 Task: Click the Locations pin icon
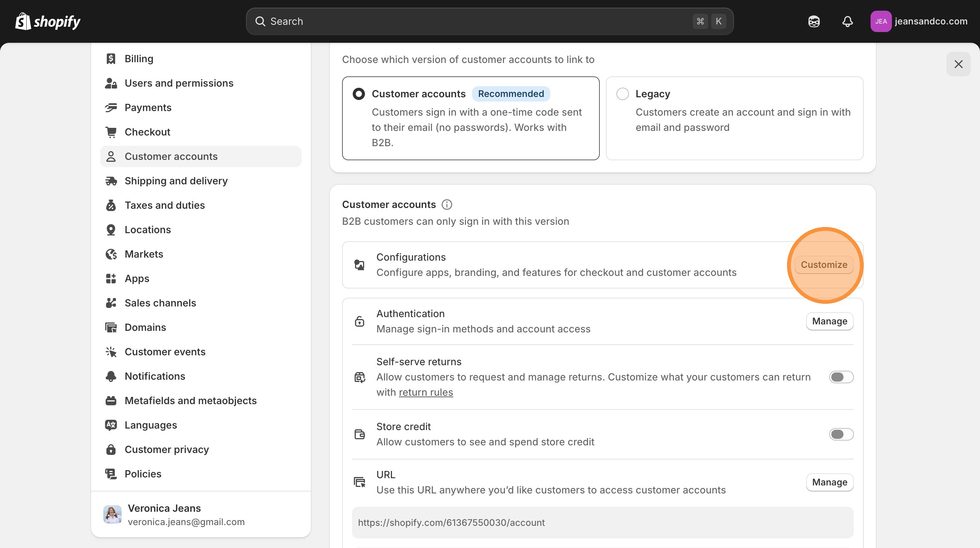[111, 229]
